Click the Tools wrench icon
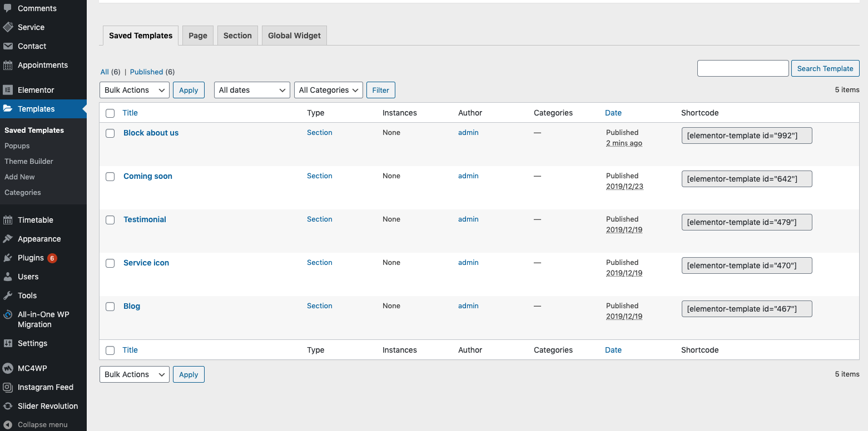Image resolution: width=868 pixels, height=431 pixels. tap(8, 295)
